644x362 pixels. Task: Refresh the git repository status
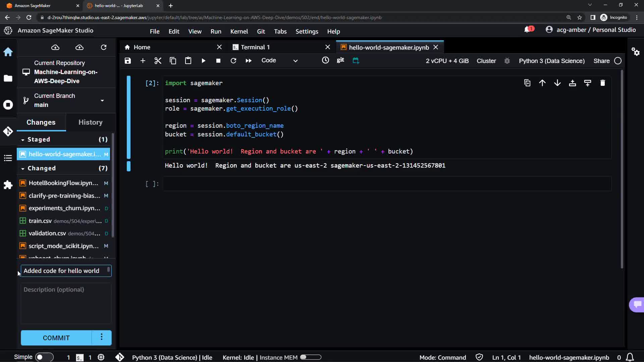click(x=104, y=48)
